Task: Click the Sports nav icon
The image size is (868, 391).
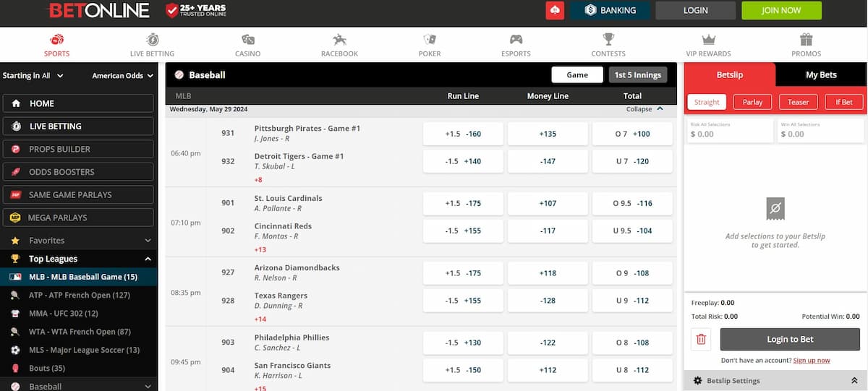Action: pos(57,40)
